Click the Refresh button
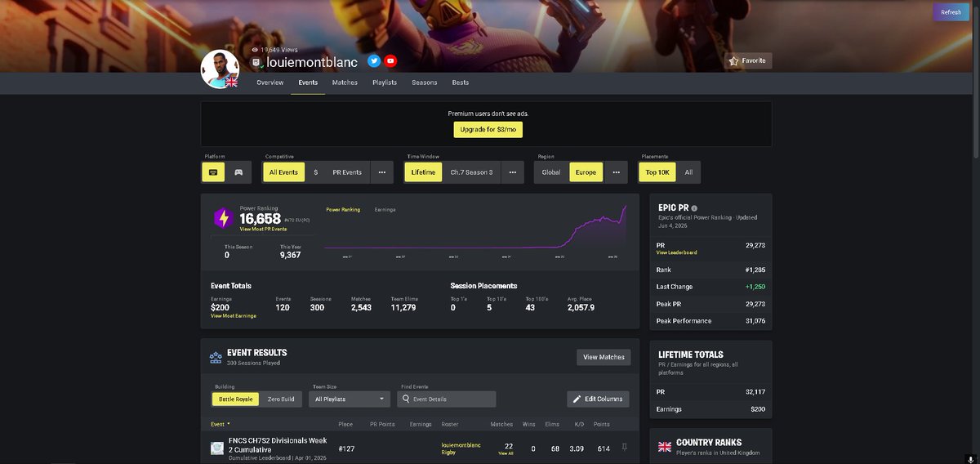Screen dimensions: 980x464 [951, 12]
